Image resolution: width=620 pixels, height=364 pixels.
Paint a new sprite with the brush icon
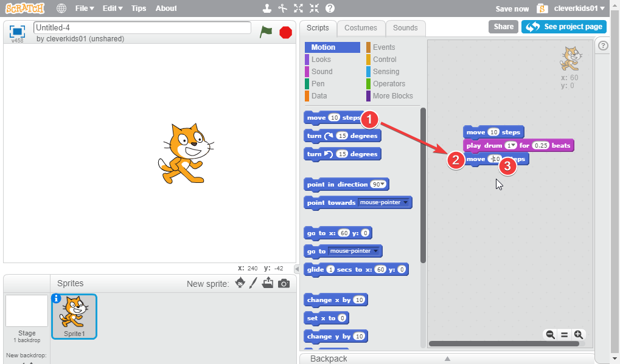254,283
